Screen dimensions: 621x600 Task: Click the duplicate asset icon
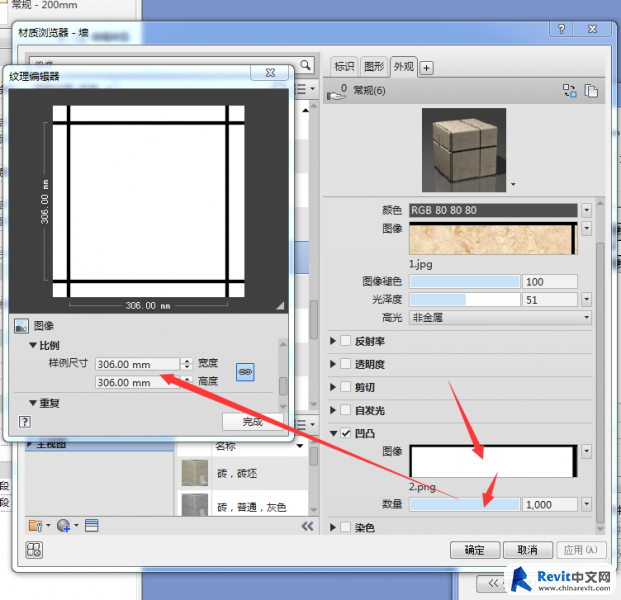coord(591,90)
